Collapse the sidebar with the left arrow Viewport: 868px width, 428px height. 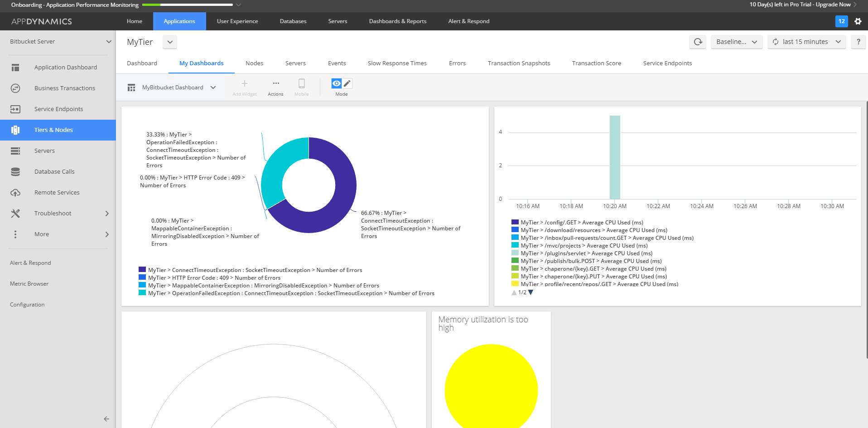point(106,419)
